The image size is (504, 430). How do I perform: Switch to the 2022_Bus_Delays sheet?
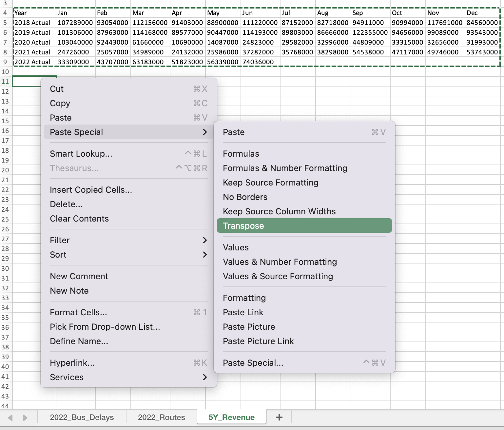(x=82, y=417)
